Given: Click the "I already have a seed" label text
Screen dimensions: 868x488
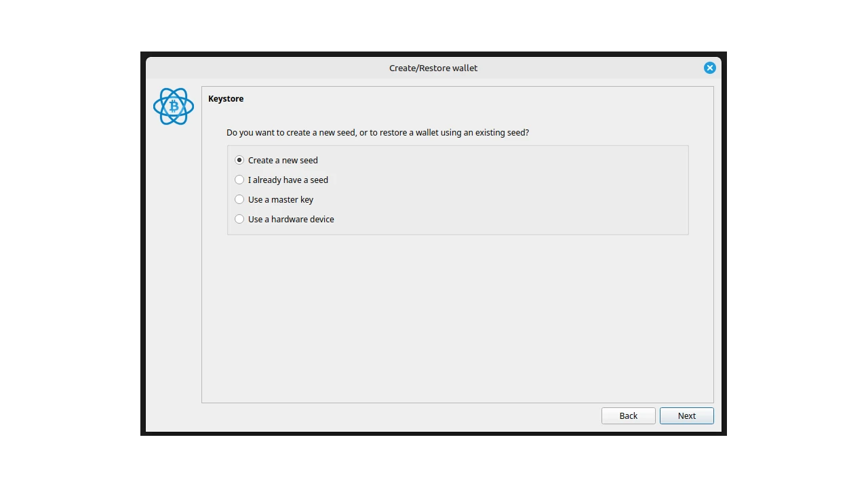Looking at the screenshot, I should click(288, 180).
